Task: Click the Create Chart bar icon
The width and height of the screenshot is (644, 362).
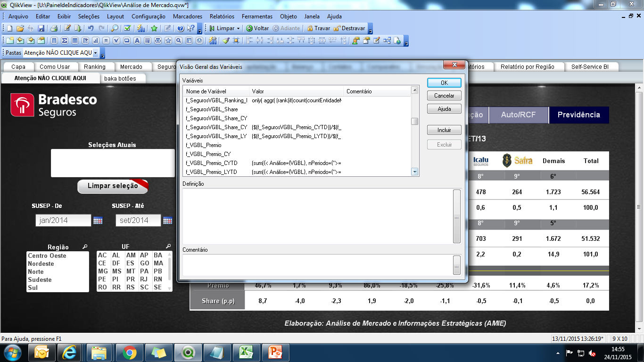Action: coord(96,41)
